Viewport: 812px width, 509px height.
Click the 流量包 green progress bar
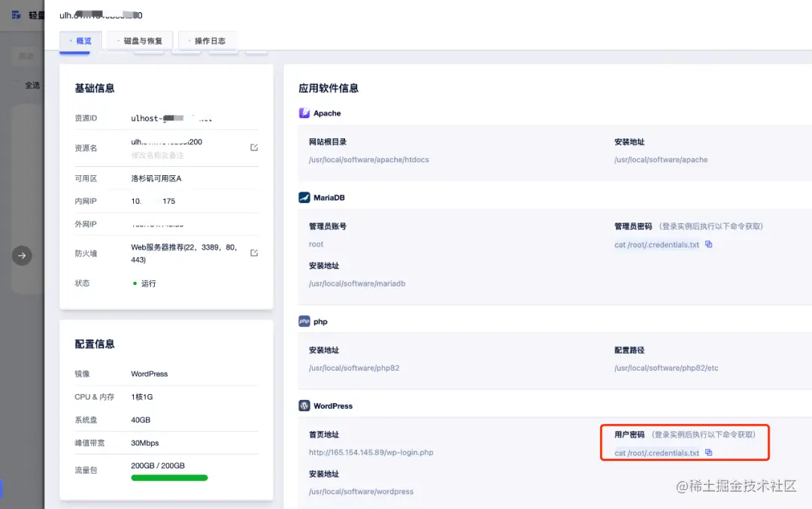(x=169, y=478)
